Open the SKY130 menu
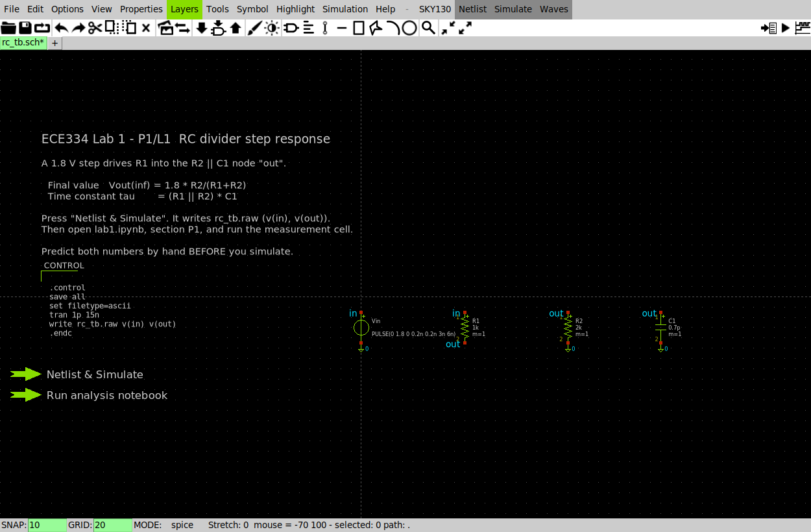The width and height of the screenshot is (811, 532). pyautogui.click(x=435, y=9)
